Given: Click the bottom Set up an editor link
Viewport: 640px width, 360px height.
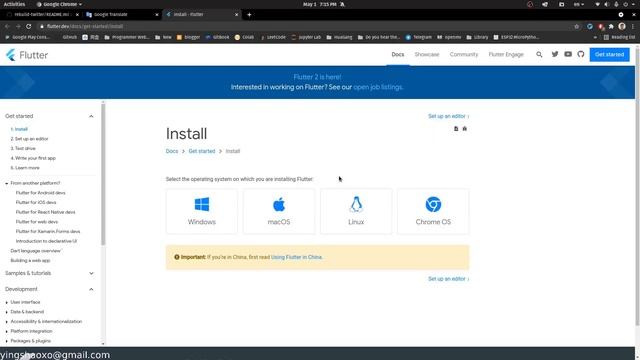Looking at the screenshot, I should click(448, 279).
